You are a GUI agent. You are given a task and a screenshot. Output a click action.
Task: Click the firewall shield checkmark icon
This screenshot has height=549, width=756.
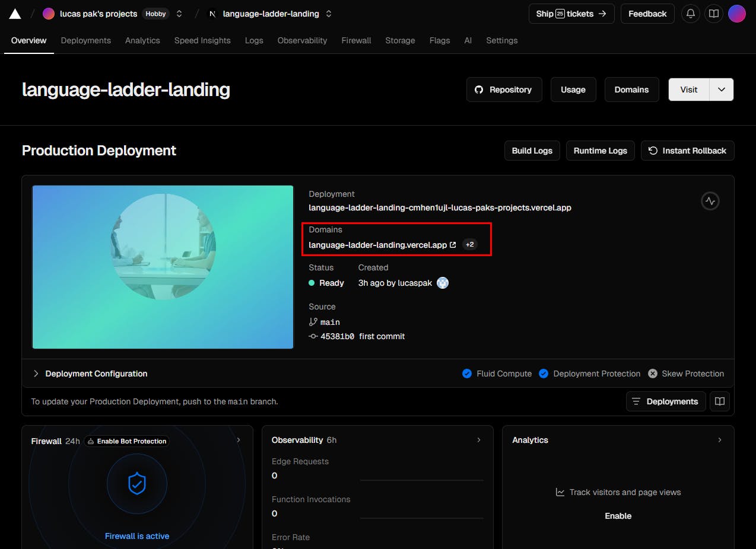[x=137, y=484]
